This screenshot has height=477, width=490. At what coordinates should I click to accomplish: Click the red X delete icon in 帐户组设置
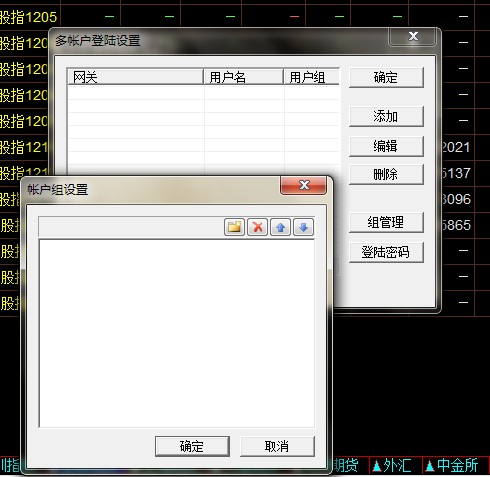257,227
